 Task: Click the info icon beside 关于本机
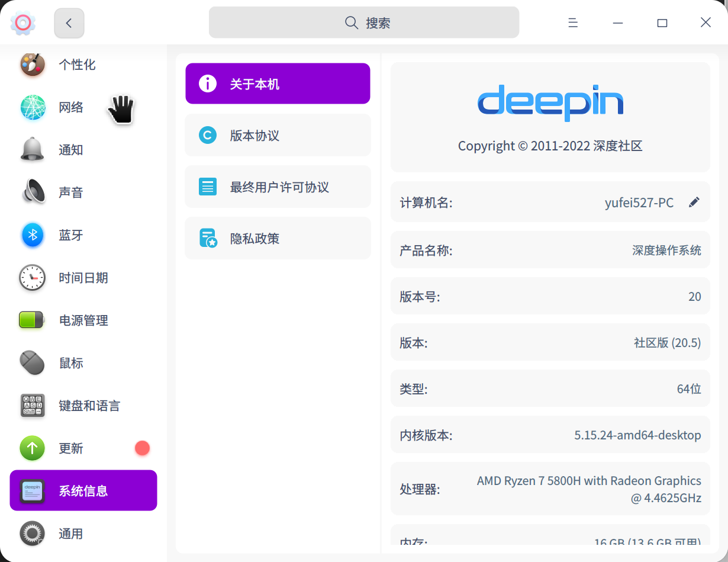pyautogui.click(x=207, y=84)
